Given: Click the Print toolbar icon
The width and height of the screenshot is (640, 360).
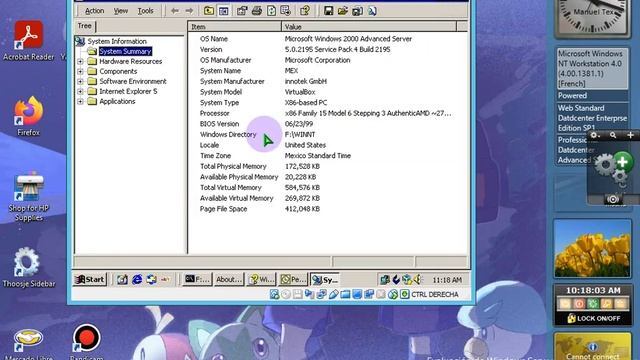Looking at the screenshot, I should (x=257, y=11).
